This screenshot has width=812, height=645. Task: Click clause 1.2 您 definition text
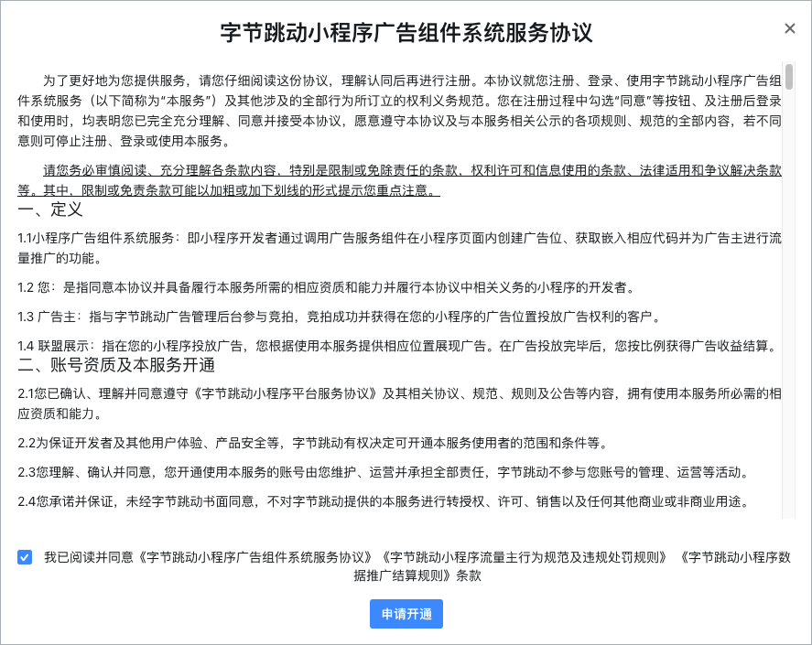tap(327, 287)
